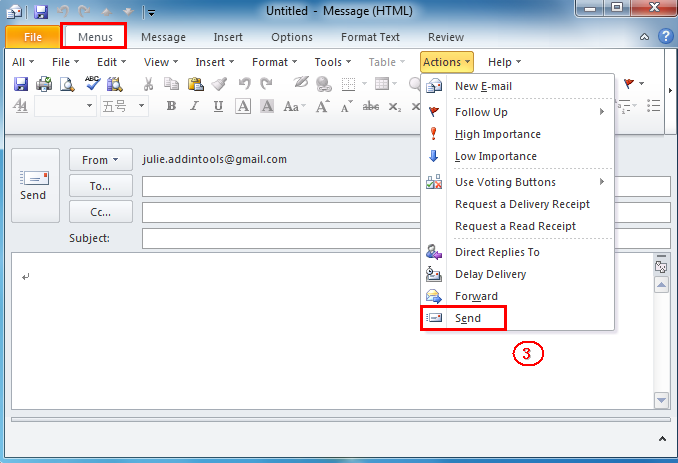Open ribbon Help question mark

(666, 36)
